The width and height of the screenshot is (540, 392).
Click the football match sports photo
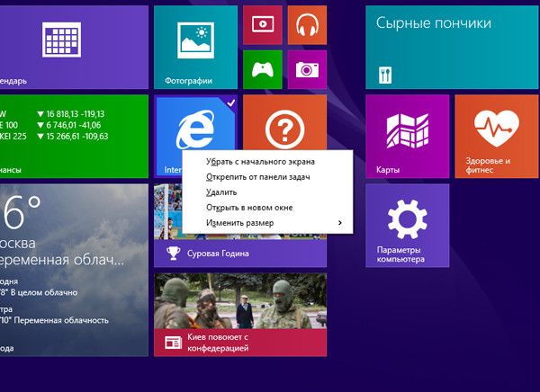(x=167, y=211)
